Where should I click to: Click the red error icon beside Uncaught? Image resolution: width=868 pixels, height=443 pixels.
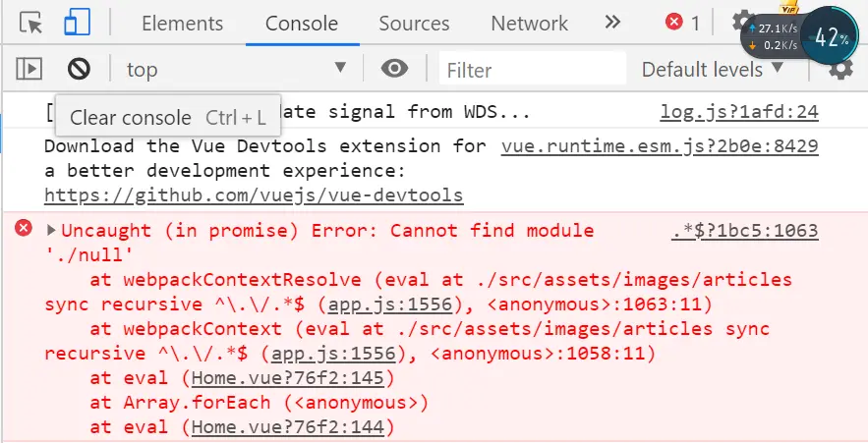[23, 230]
